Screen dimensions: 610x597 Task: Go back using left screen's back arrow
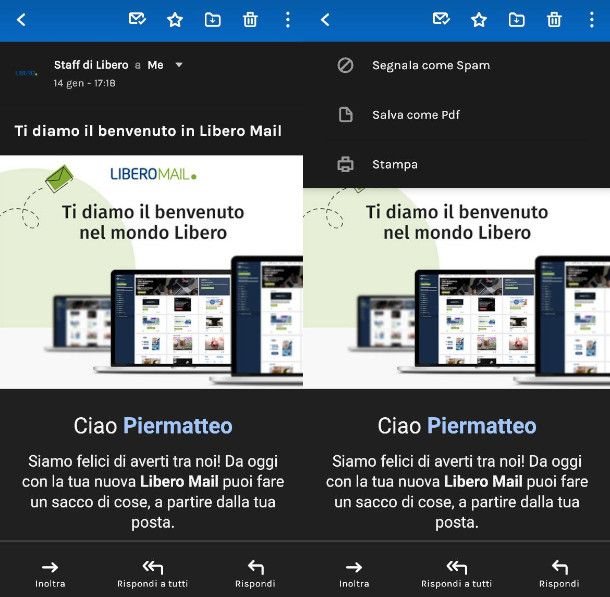21,19
